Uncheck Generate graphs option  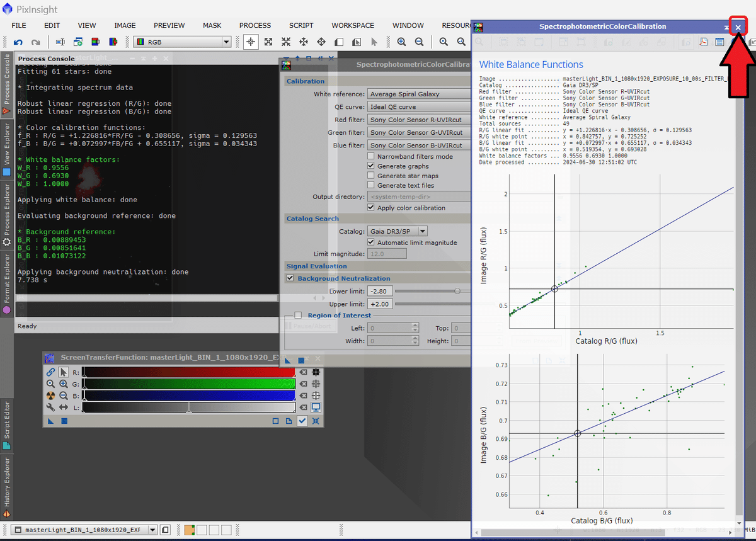click(x=372, y=166)
